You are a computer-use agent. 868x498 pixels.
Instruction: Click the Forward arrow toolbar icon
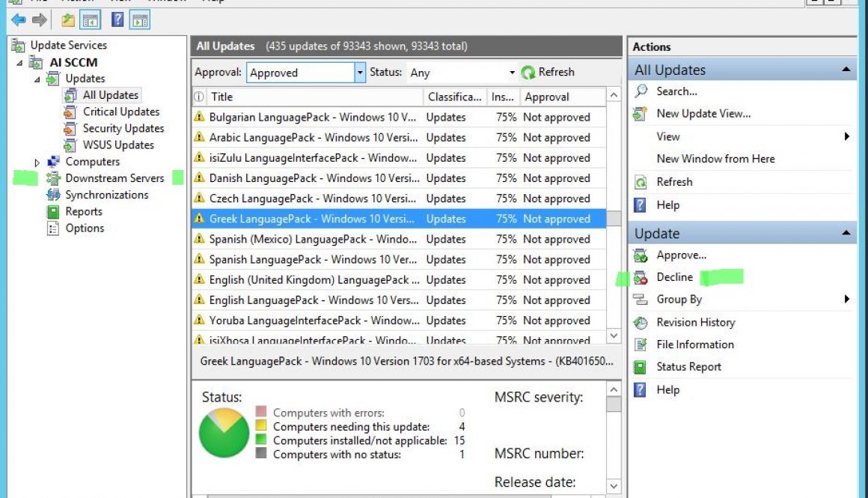tap(40, 19)
